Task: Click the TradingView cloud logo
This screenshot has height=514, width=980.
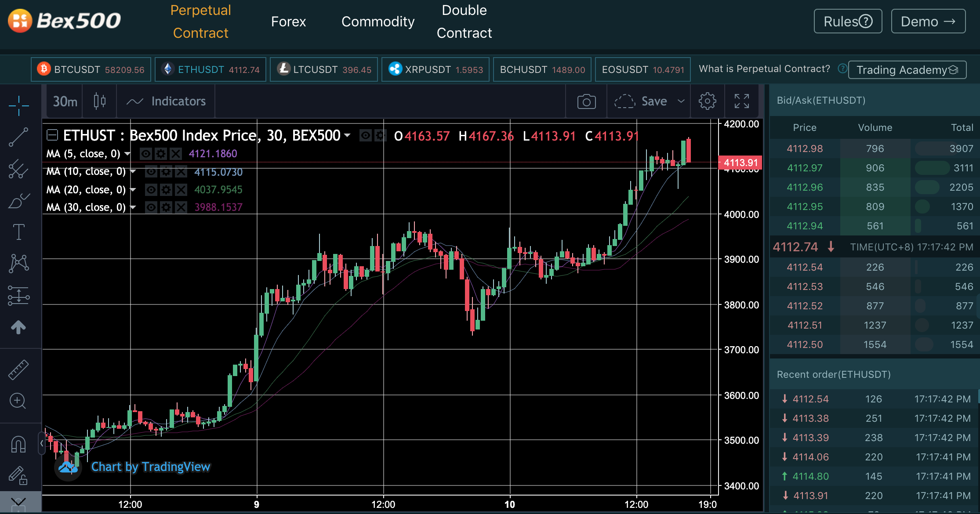Action: click(x=68, y=467)
